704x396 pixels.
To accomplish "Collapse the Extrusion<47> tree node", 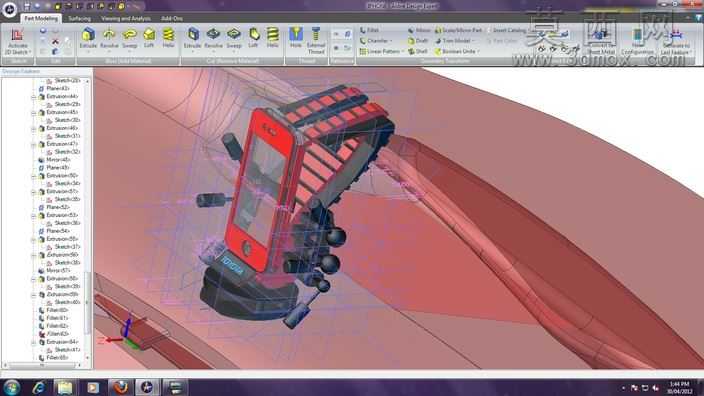I will pyautogui.click(x=34, y=144).
